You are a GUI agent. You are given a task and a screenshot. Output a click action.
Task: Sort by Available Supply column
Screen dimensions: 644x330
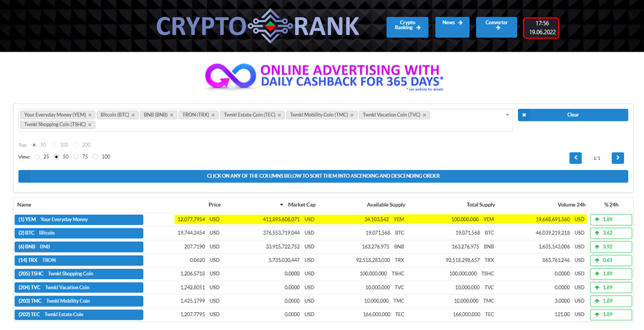[x=386, y=204]
